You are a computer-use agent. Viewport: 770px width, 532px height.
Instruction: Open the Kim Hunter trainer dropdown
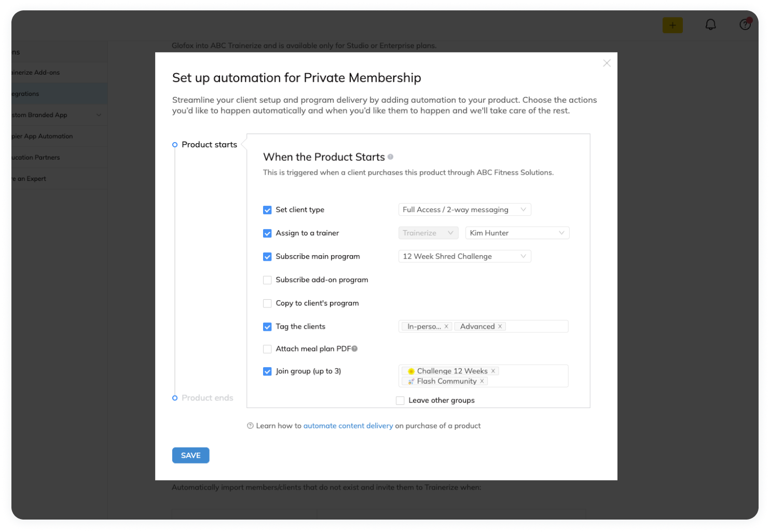coord(517,233)
